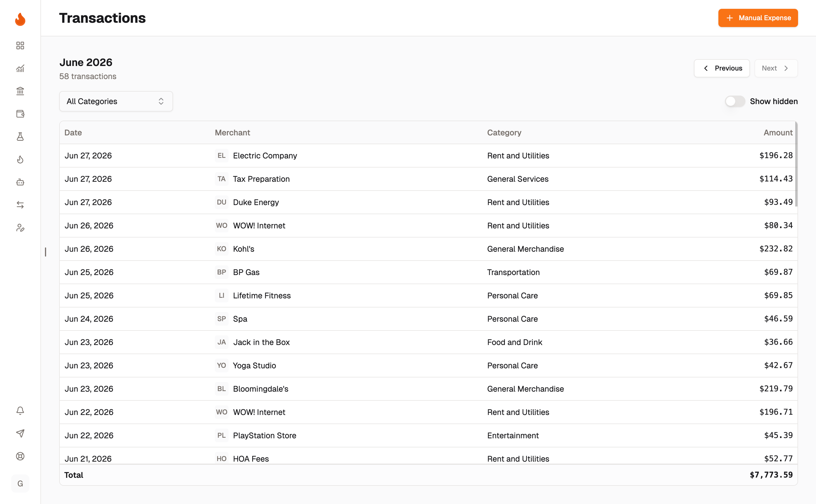Open the dashboard grid icon in sidebar
This screenshot has height=504, width=816.
(20, 46)
